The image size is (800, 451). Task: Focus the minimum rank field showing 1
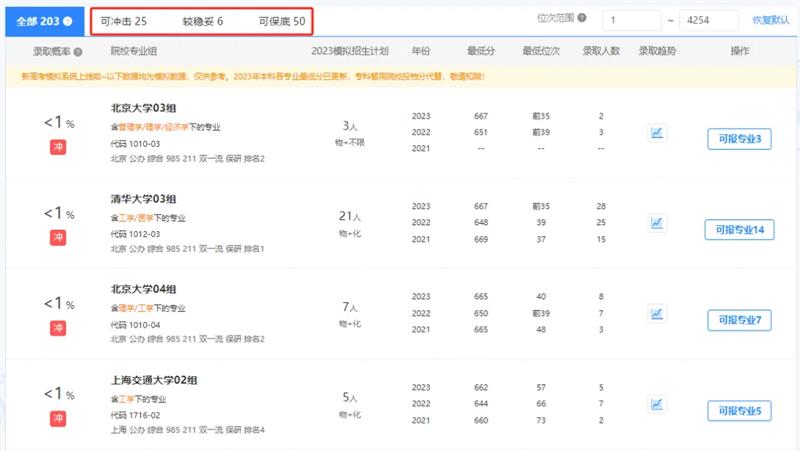pos(631,20)
